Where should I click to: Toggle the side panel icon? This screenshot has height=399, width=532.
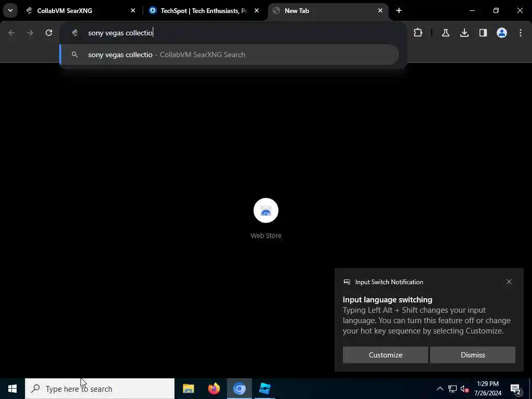[x=483, y=33]
